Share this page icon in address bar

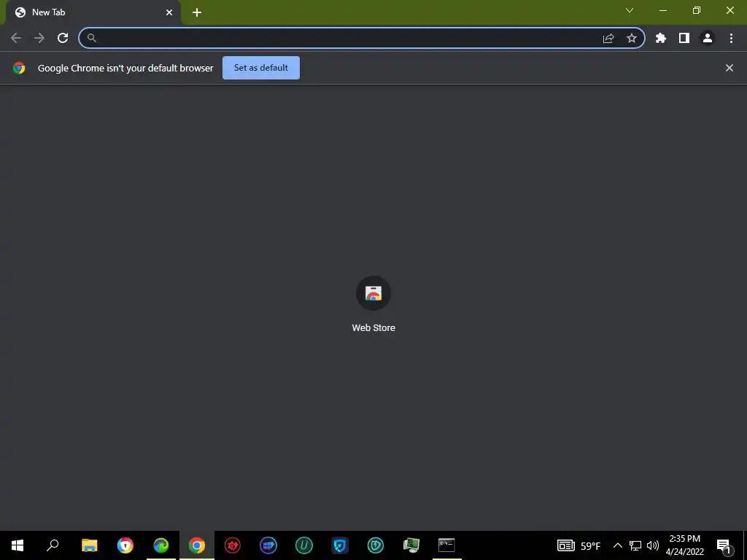tap(608, 38)
